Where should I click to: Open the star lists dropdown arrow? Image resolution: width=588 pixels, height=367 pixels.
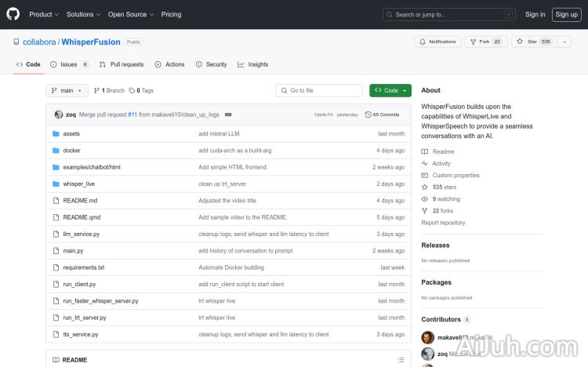click(x=565, y=42)
